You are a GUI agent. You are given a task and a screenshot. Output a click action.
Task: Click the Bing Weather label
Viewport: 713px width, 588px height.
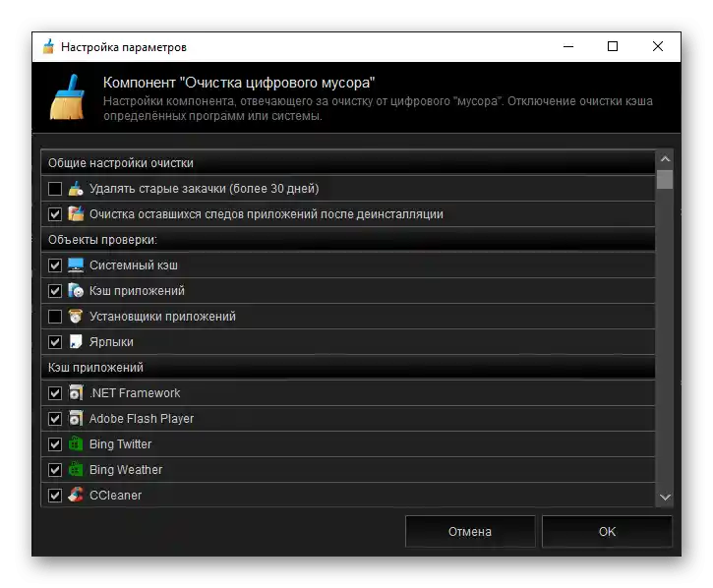[x=126, y=469]
